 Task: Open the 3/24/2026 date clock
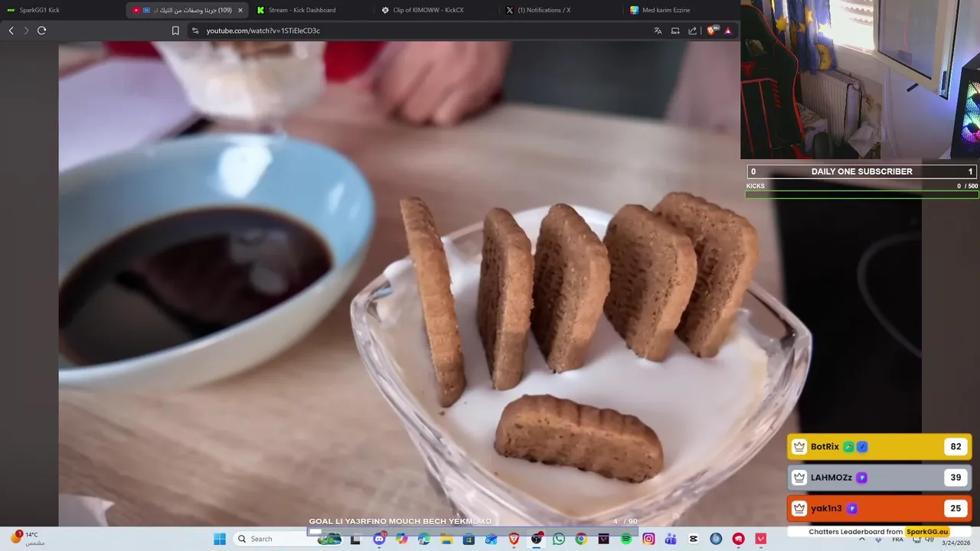[x=956, y=543]
